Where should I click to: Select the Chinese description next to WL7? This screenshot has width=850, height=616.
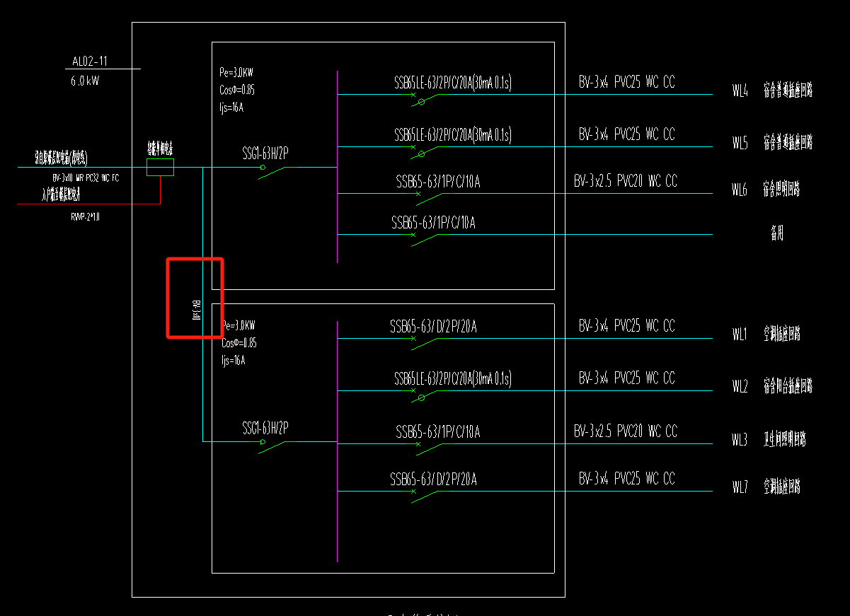[781, 487]
